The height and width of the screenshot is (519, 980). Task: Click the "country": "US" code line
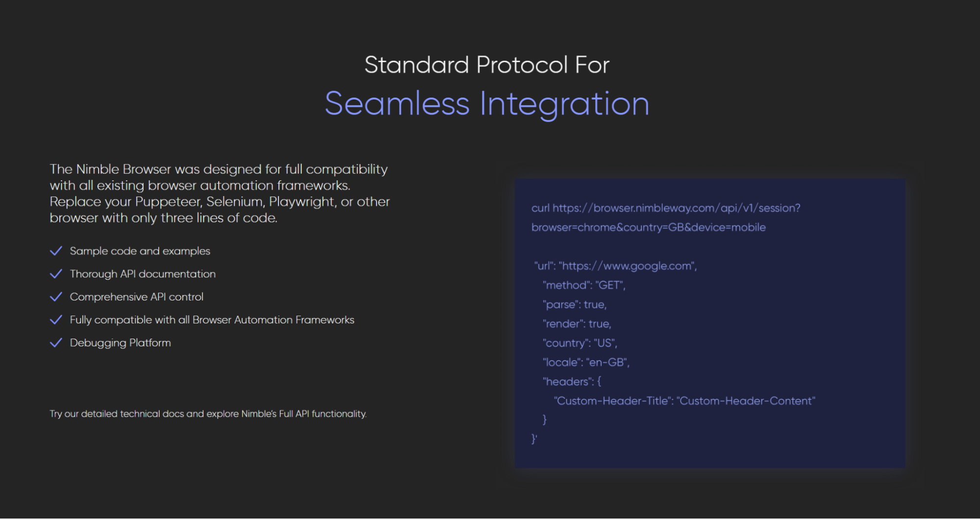click(x=579, y=343)
